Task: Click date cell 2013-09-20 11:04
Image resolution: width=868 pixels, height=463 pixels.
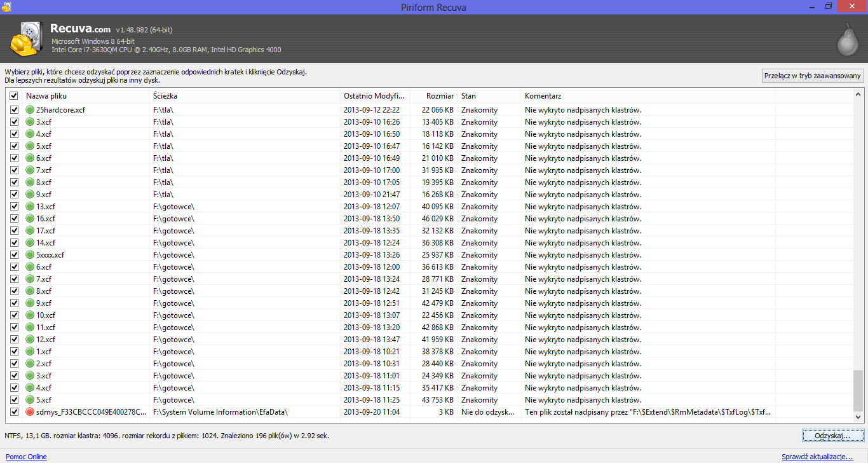Action: click(372, 412)
